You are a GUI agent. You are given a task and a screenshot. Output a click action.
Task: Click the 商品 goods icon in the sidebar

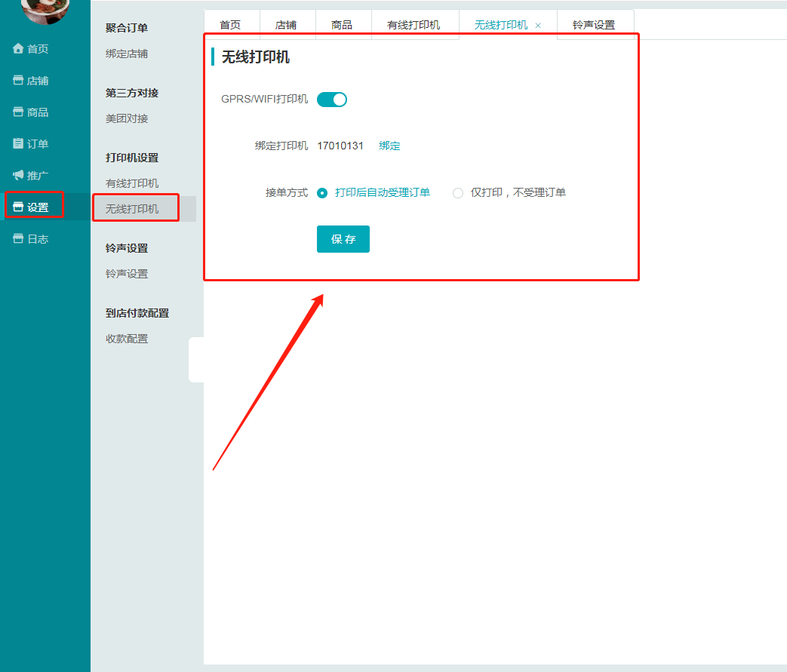[x=18, y=112]
